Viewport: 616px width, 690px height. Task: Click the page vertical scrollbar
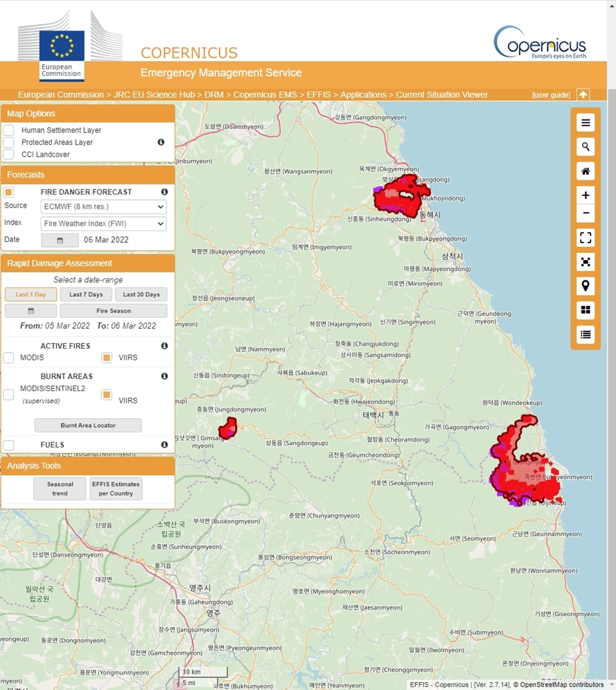click(x=611, y=343)
